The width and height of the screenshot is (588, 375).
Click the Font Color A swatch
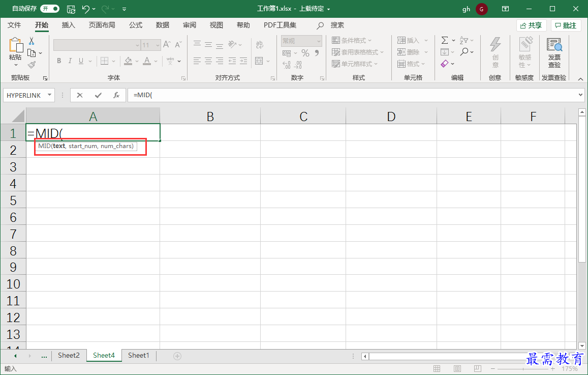coord(147,61)
